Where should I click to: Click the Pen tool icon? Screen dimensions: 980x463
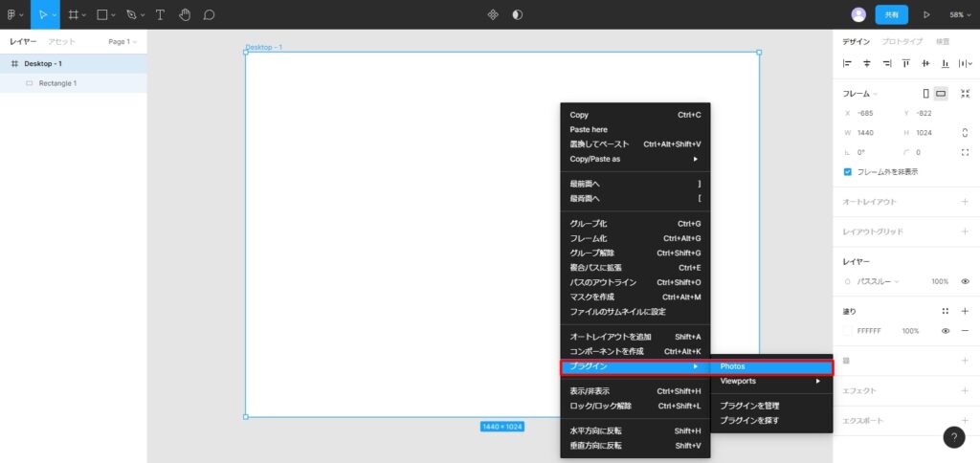[x=131, y=14]
